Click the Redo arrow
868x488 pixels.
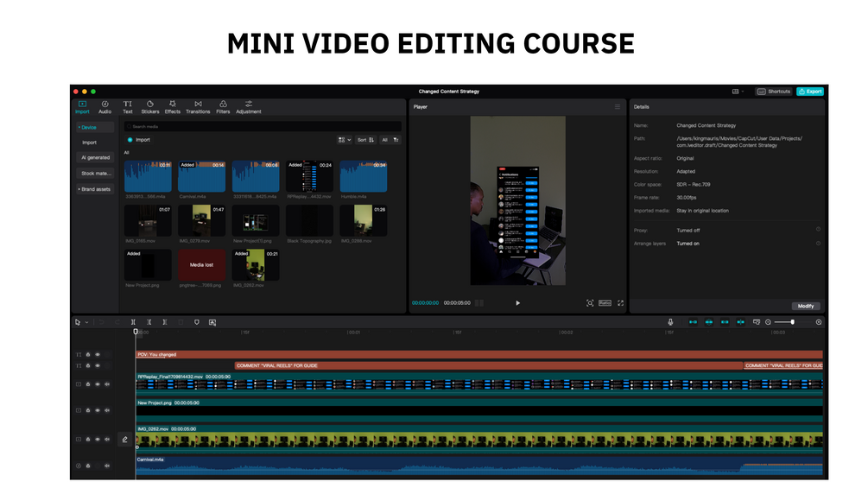117,322
